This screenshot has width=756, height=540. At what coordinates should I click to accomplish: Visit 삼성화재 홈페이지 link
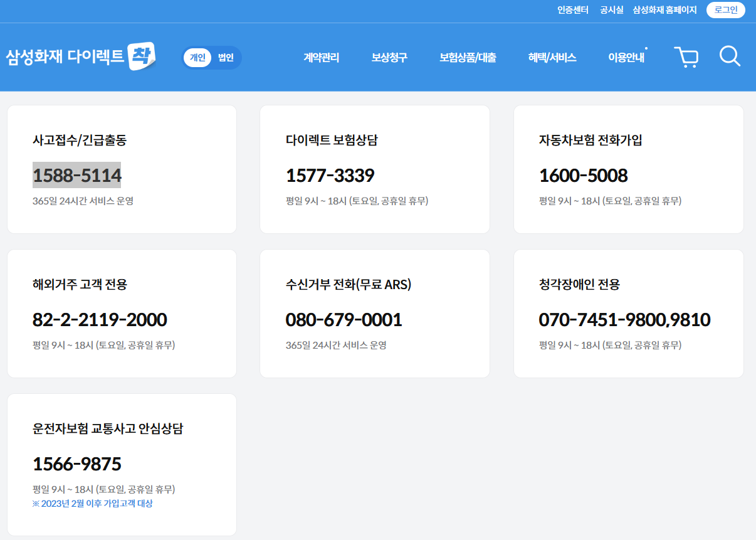(x=665, y=10)
